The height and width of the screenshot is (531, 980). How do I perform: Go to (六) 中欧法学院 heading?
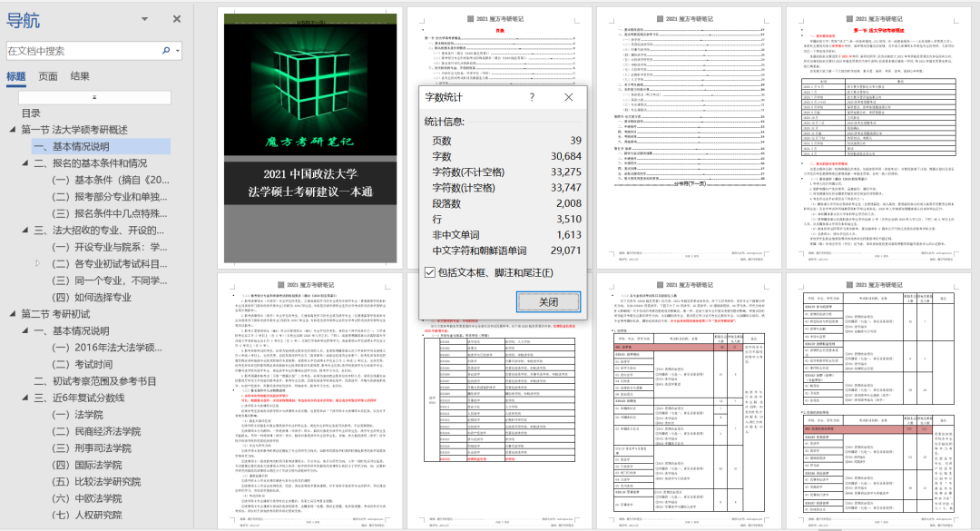(x=86, y=498)
